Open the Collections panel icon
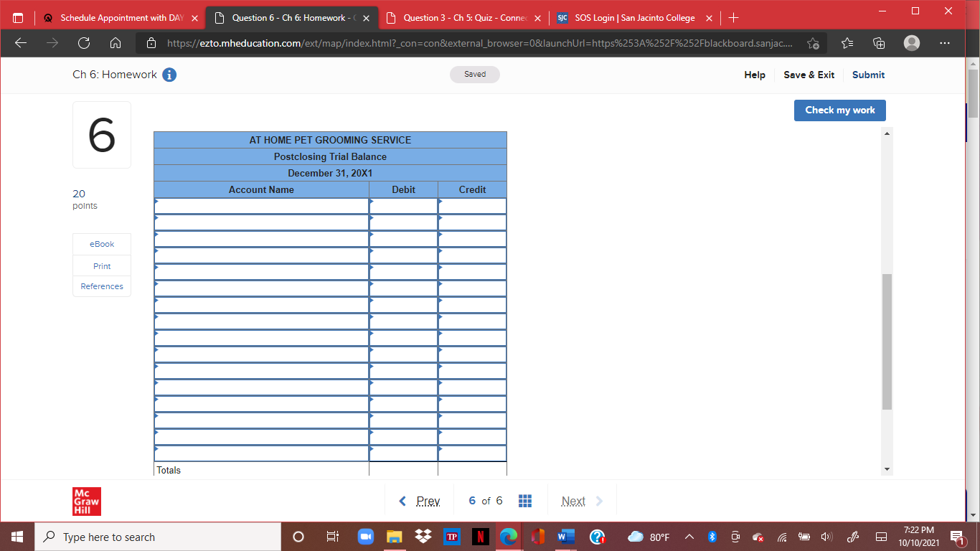 878,43
